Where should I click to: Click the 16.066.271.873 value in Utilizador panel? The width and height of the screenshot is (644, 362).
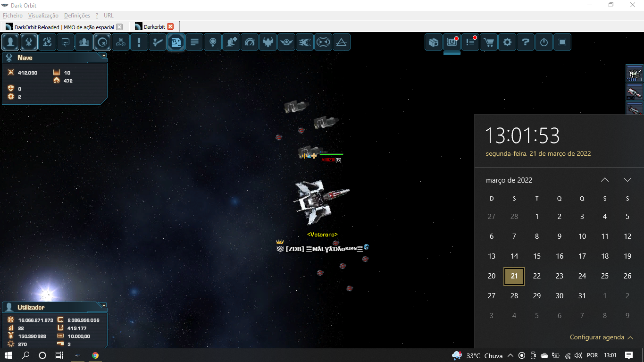pyautogui.click(x=36, y=320)
